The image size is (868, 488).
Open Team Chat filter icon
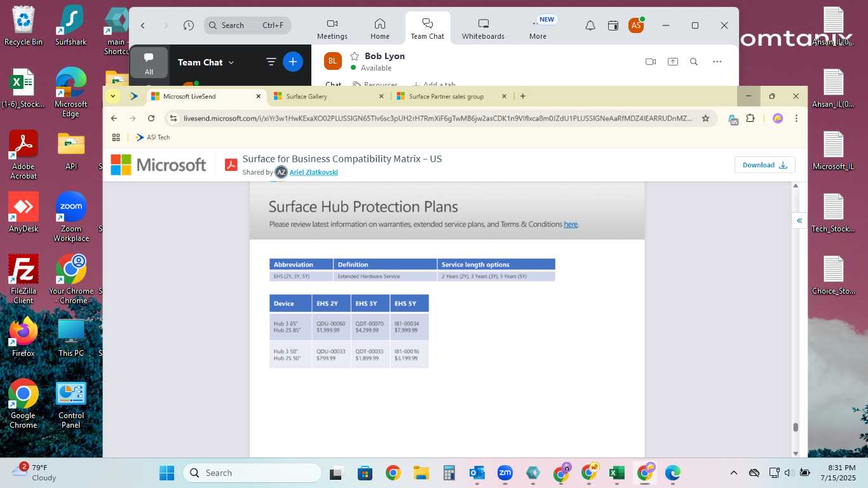point(271,62)
